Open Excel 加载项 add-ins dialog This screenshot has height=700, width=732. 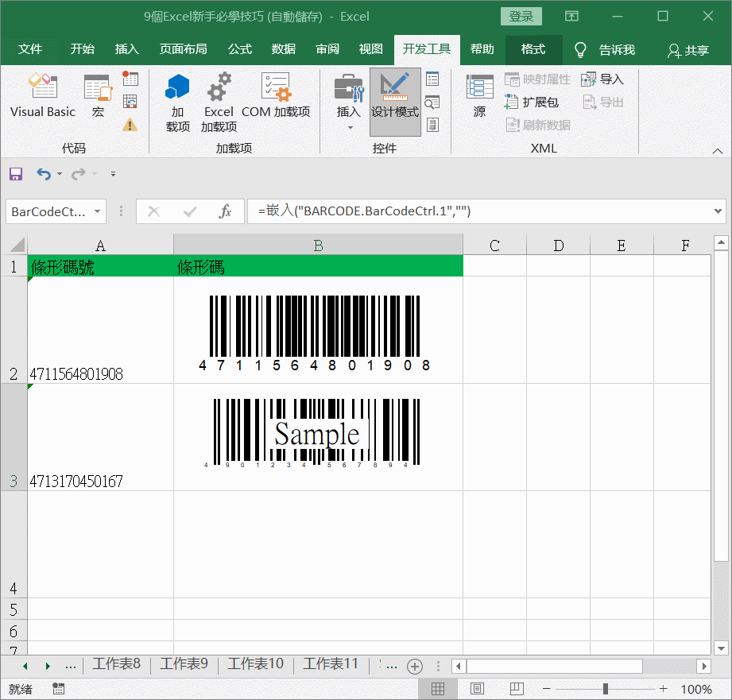[219, 102]
